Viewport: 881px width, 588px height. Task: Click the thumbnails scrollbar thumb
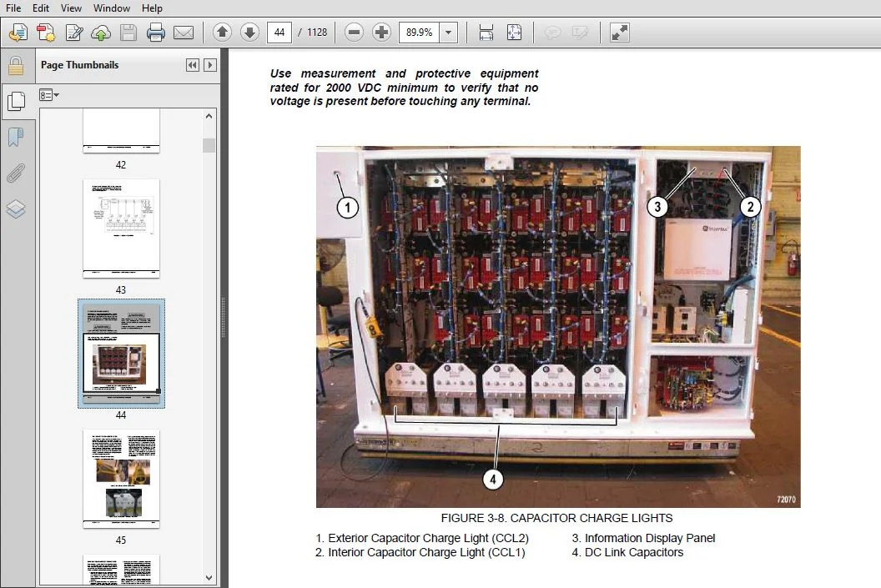[209, 145]
